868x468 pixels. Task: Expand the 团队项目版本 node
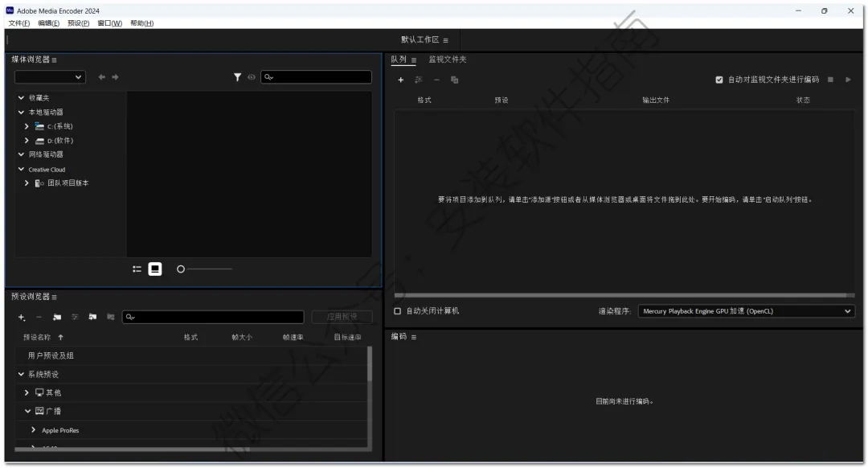tap(27, 183)
